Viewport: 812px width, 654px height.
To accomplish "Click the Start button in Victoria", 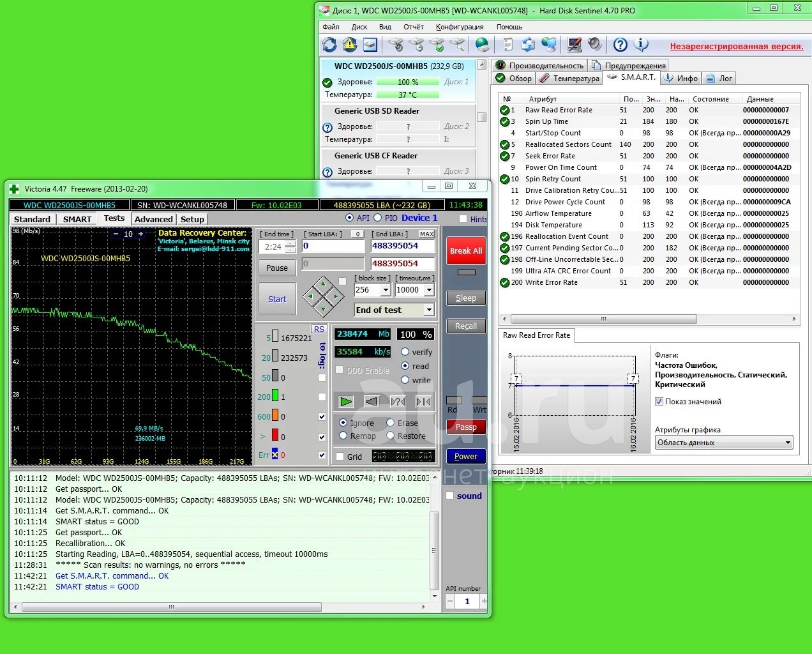I will (277, 299).
